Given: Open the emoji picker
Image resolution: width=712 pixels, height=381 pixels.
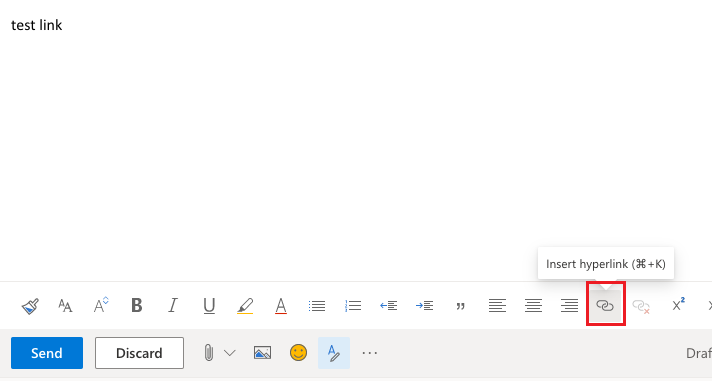Looking at the screenshot, I should 298,353.
